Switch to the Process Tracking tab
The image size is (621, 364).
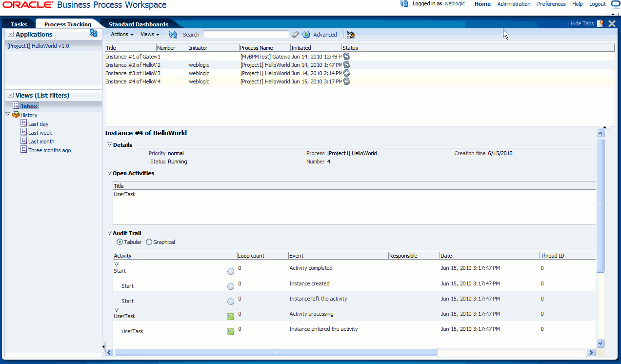(x=68, y=24)
